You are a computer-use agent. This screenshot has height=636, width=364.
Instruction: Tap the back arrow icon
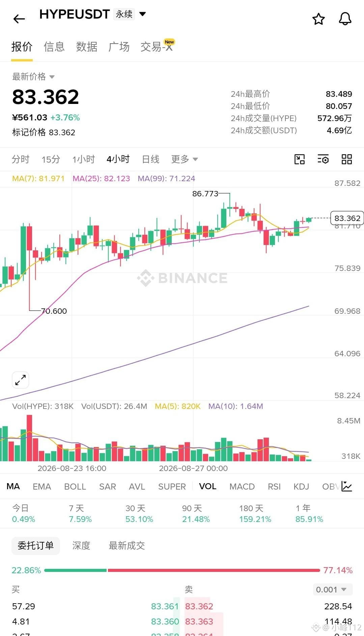click(19, 19)
